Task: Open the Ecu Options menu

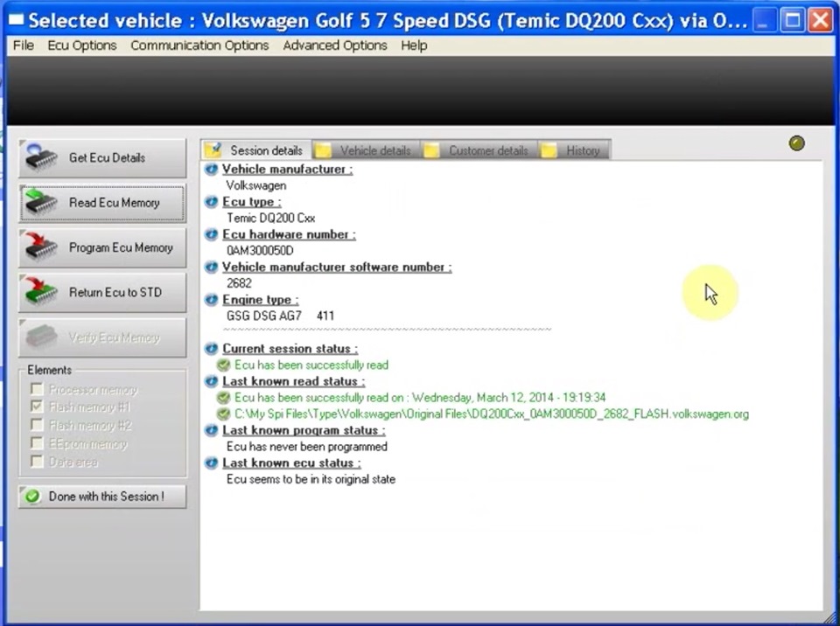Action: [82, 45]
